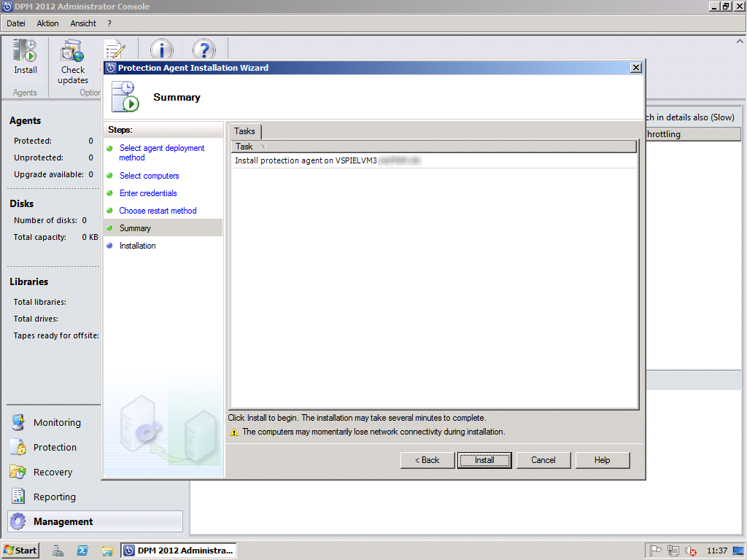Click the Windows Start button
This screenshot has width=747, height=560.
coord(20,551)
